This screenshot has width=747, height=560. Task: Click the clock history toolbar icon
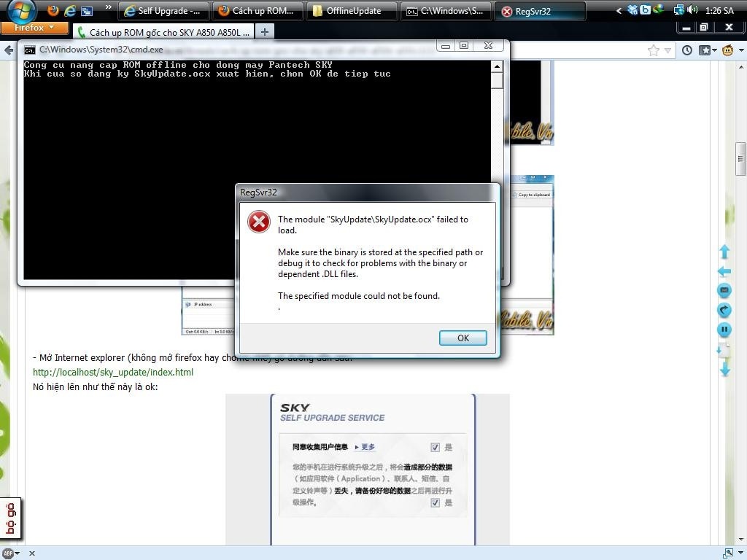pyautogui.click(x=687, y=50)
